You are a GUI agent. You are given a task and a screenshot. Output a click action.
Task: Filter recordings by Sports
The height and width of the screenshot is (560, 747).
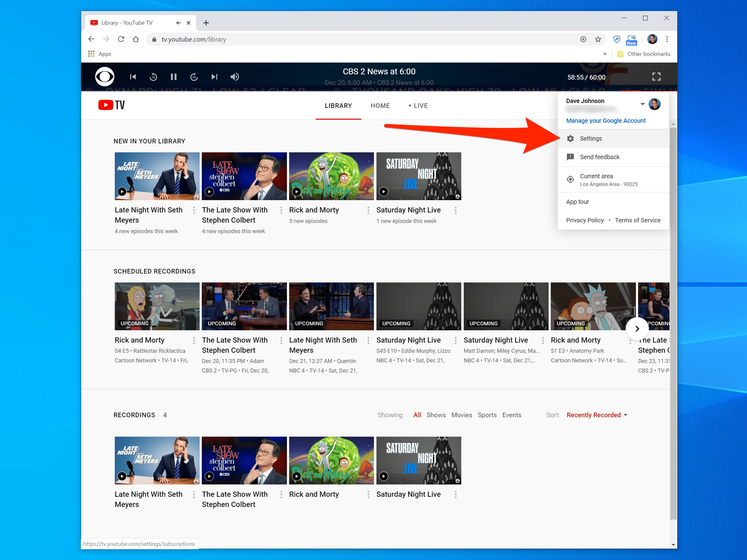tap(487, 415)
